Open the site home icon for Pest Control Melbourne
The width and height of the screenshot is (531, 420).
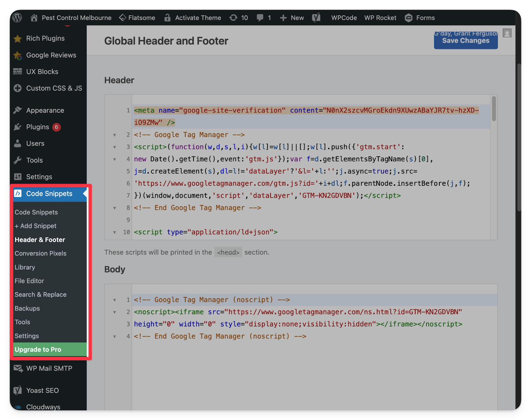click(34, 18)
